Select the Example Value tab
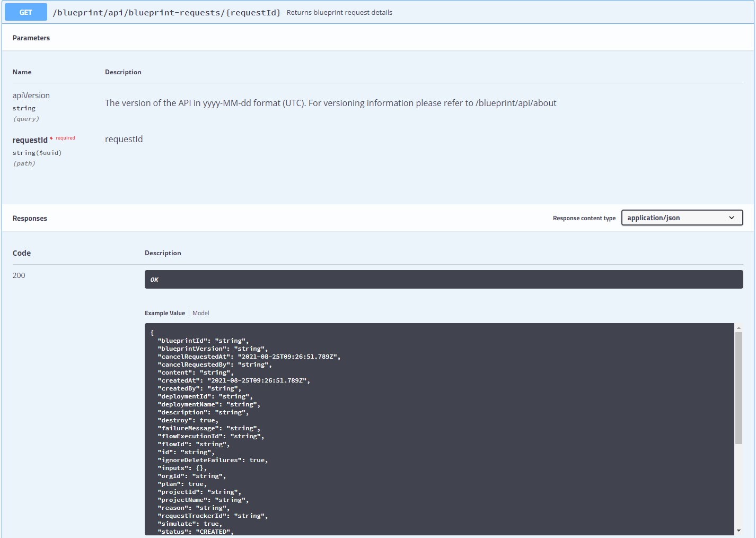Image resolution: width=756 pixels, height=538 pixels. 165,313
